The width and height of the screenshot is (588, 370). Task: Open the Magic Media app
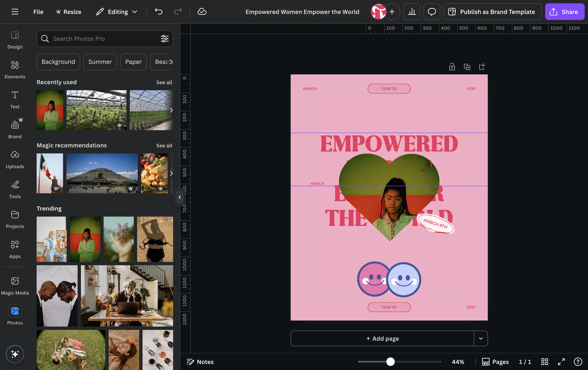[15, 286]
